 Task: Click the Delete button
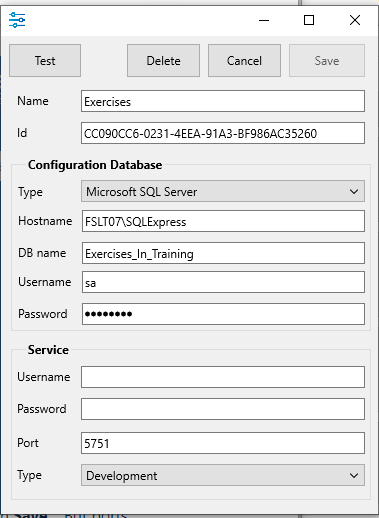[163, 61]
